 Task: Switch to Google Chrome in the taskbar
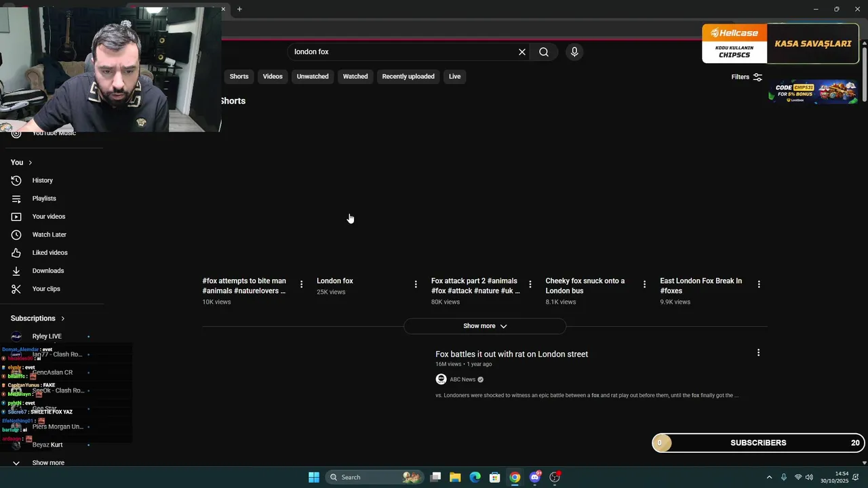pyautogui.click(x=515, y=477)
